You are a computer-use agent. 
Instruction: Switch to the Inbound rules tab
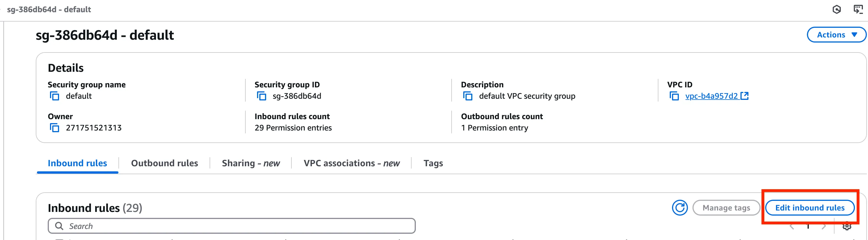coord(78,163)
